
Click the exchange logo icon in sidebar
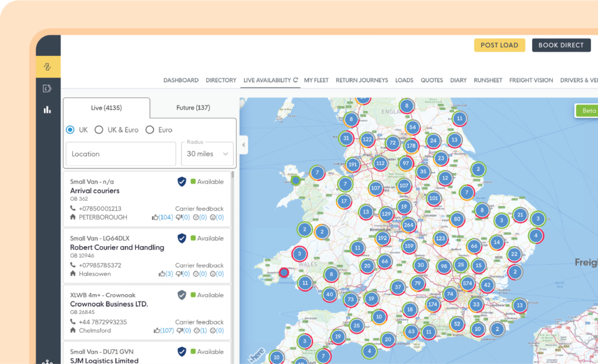(x=48, y=66)
